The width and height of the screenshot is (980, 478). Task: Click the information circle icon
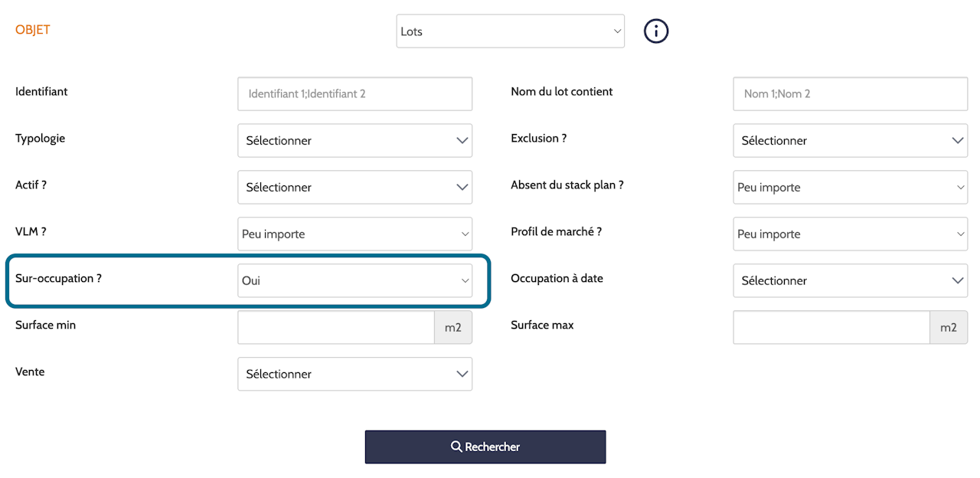tap(656, 31)
